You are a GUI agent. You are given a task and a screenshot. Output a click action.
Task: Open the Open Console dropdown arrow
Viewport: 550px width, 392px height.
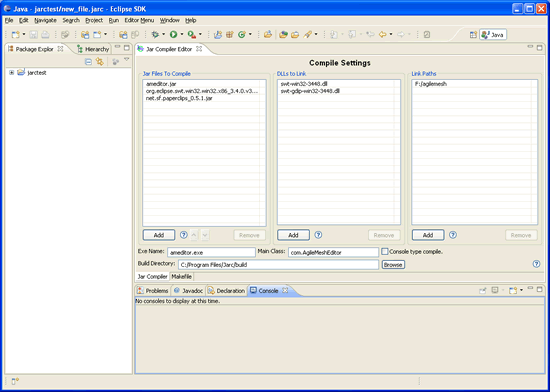tap(521, 290)
